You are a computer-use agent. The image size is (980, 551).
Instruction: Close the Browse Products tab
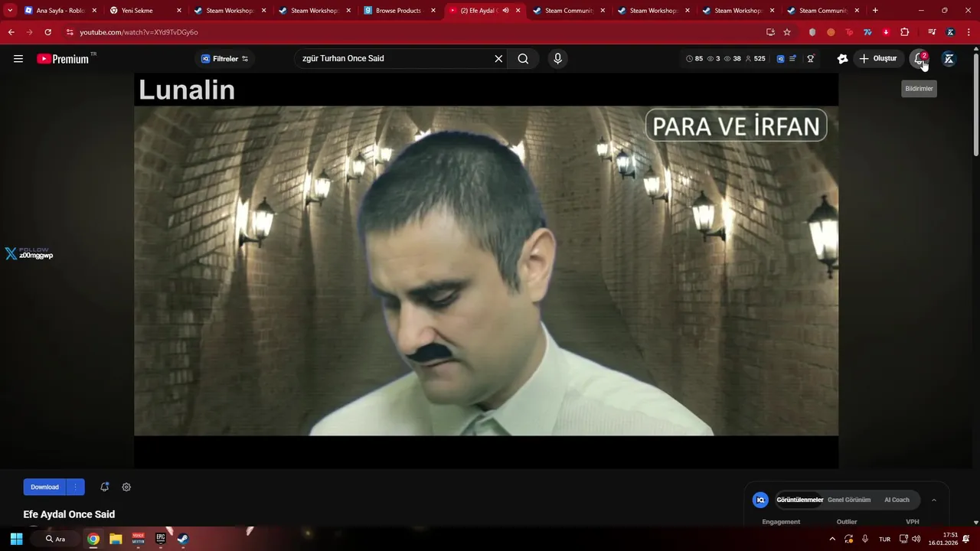(x=433, y=11)
